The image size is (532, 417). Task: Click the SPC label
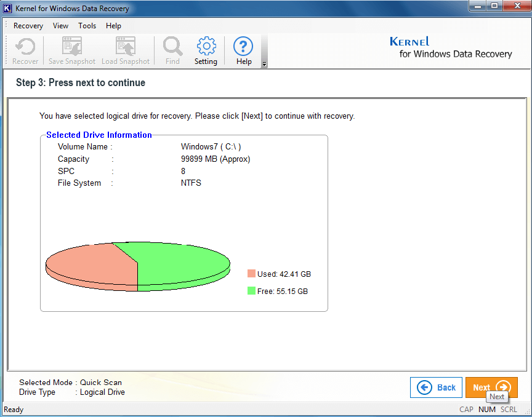(66, 171)
